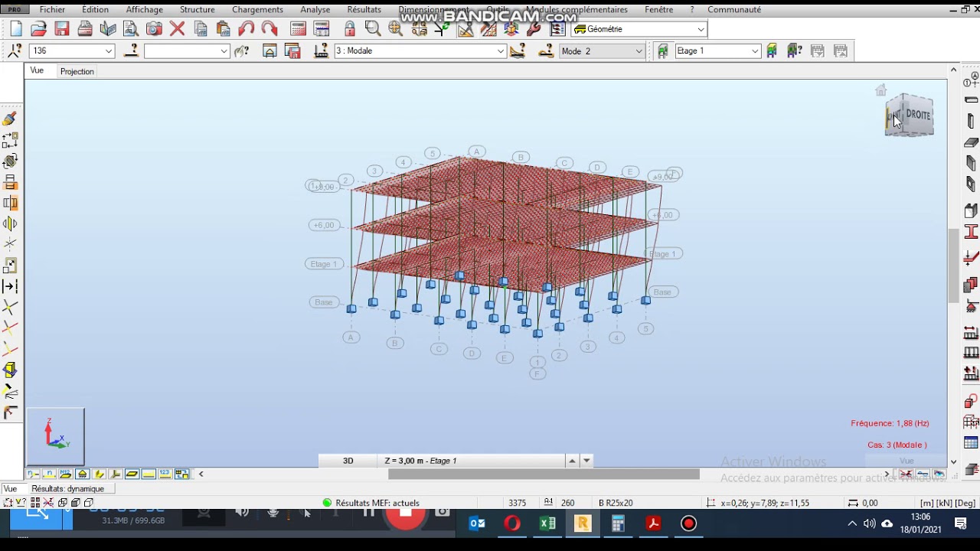Open the Mode 2 dropdown

click(639, 51)
